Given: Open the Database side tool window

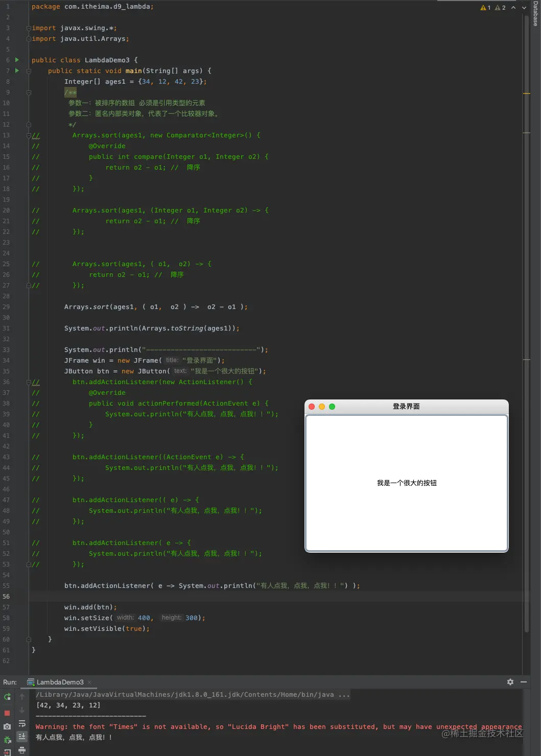Looking at the screenshot, I should [x=535, y=13].
